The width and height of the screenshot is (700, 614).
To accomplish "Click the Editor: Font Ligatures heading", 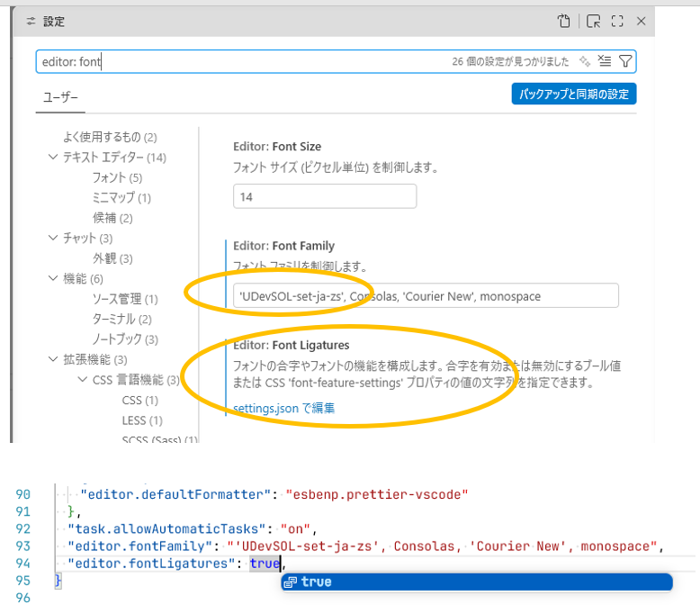I will [x=292, y=345].
